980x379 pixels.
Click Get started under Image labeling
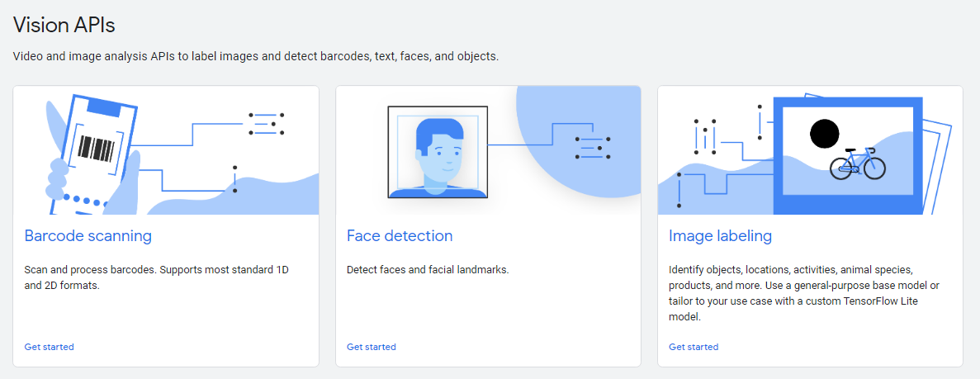(694, 347)
